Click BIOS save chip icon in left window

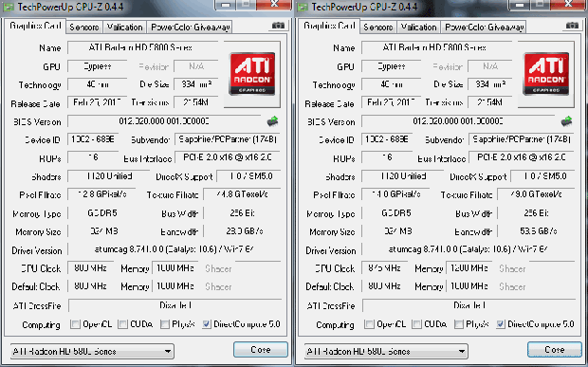tap(272, 121)
